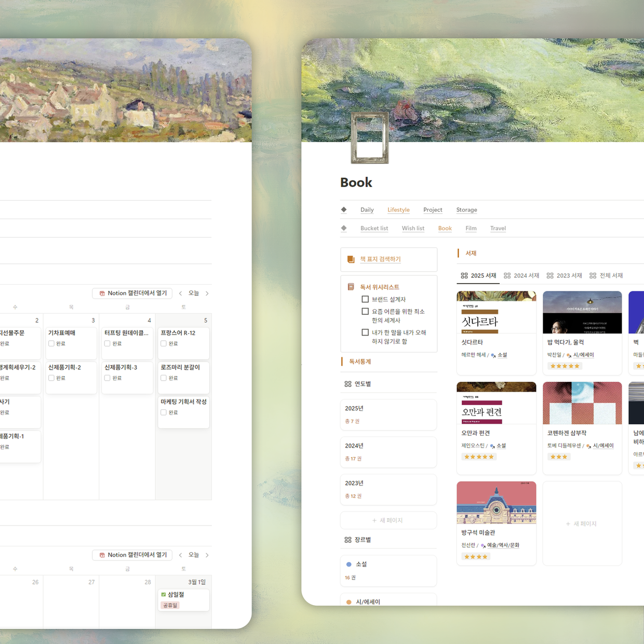Open the 2024년 statistics card
This screenshot has width=644, height=644.
388,452
